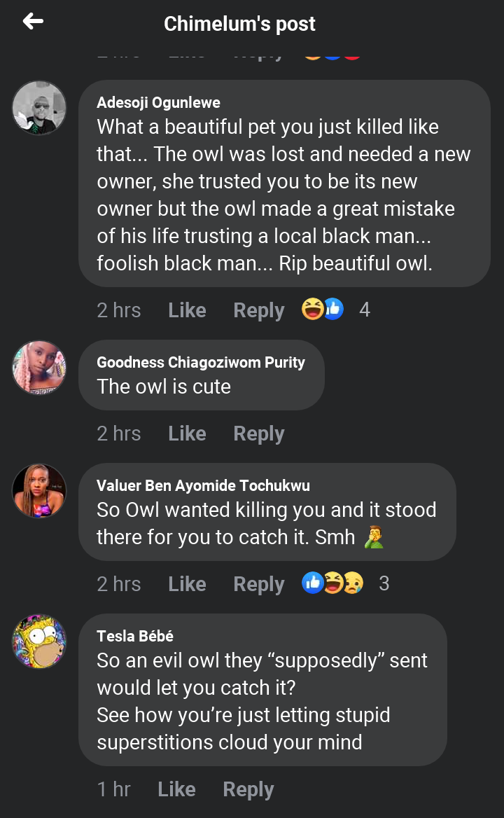Reply to "The owl is cute" comment
Screen dimensions: 504x818
(x=258, y=434)
